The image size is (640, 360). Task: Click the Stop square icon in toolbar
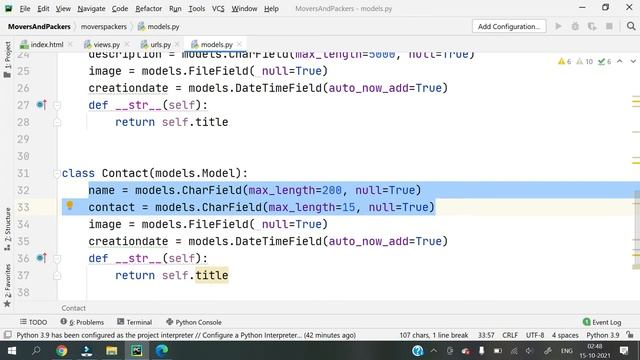[x=609, y=27]
